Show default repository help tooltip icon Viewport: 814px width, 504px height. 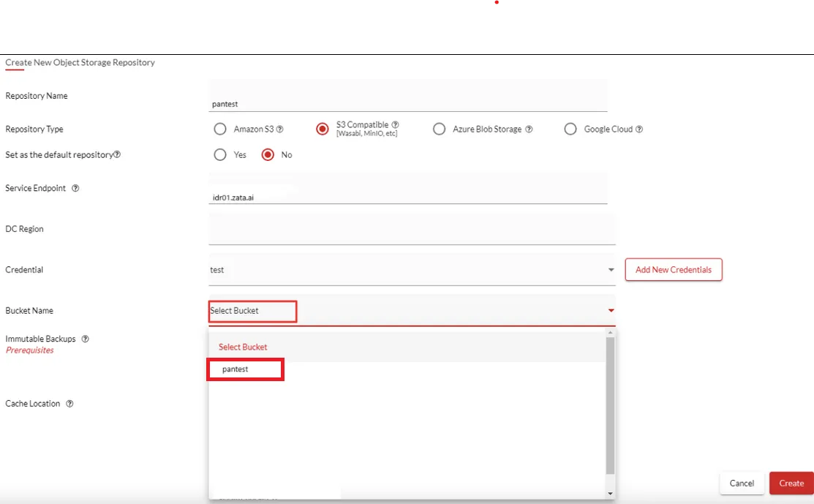(117, 154)
